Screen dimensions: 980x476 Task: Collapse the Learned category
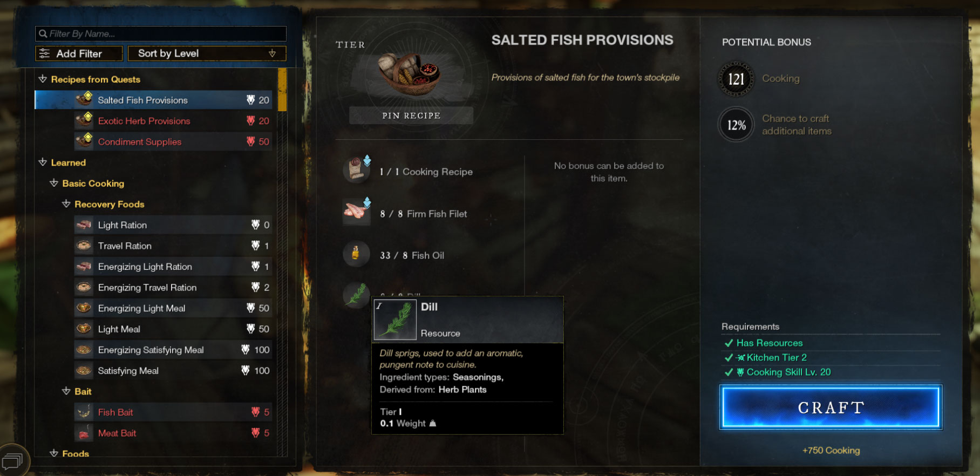coord(43,162)
